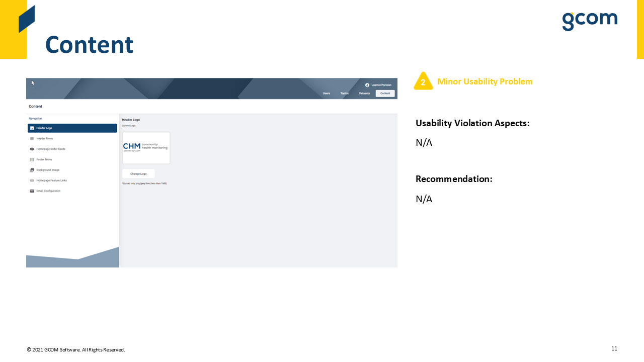Screen dimensions: 644x362
Task: Select the highlighted Content tab
Action: tap(385, 94)
